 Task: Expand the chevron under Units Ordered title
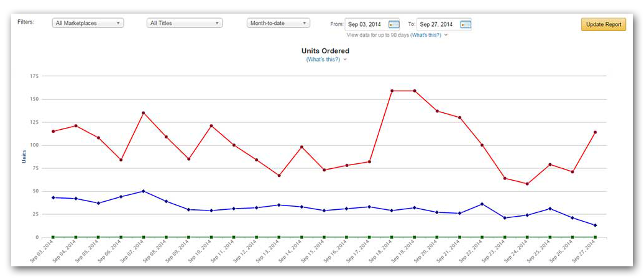coord(345,60)
